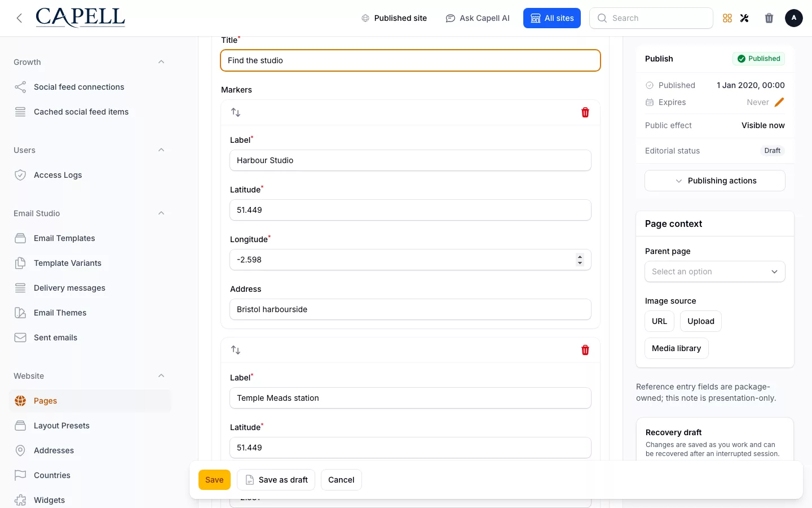812x508 pixels.
Task: Collapse the Growth section
Action: tap(161, 62)
